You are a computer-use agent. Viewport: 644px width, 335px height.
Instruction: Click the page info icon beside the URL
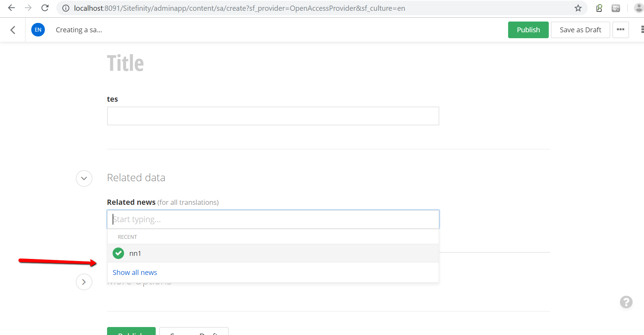[65, 8]
